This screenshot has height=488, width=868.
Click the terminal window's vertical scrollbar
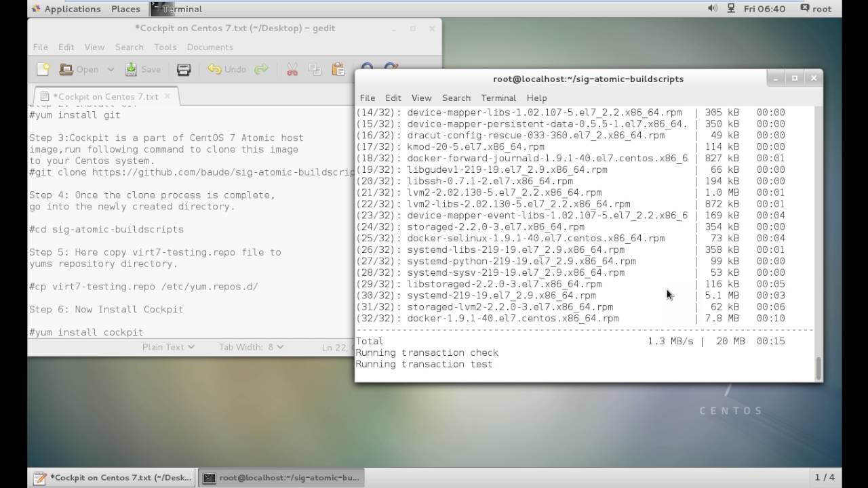click(818, 368)
